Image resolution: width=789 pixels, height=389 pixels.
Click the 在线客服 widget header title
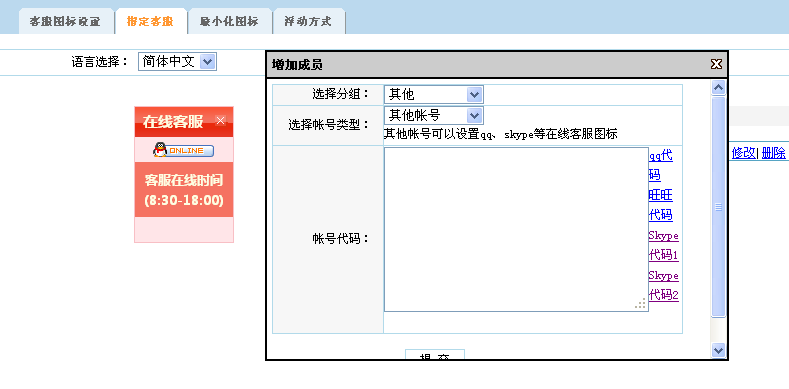click(x=173, y=121)
